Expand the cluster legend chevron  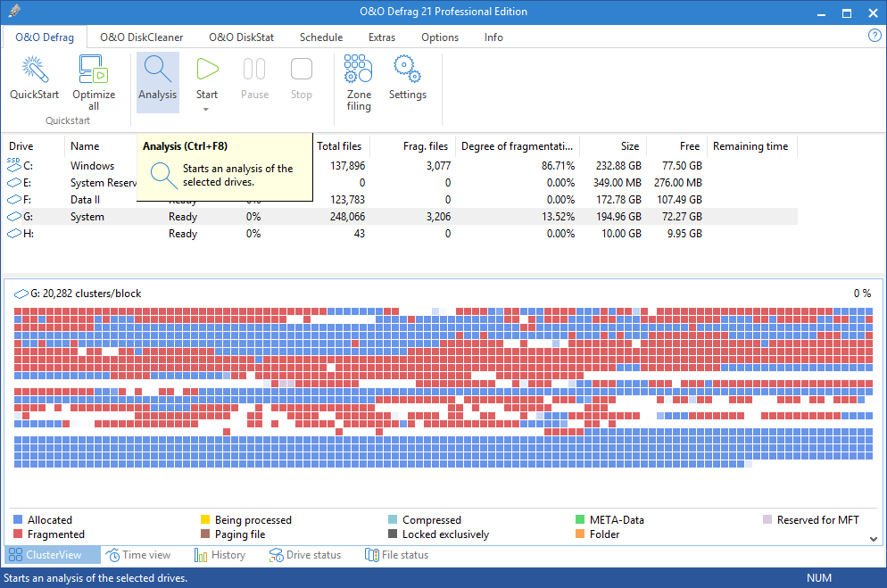(874, 539)
